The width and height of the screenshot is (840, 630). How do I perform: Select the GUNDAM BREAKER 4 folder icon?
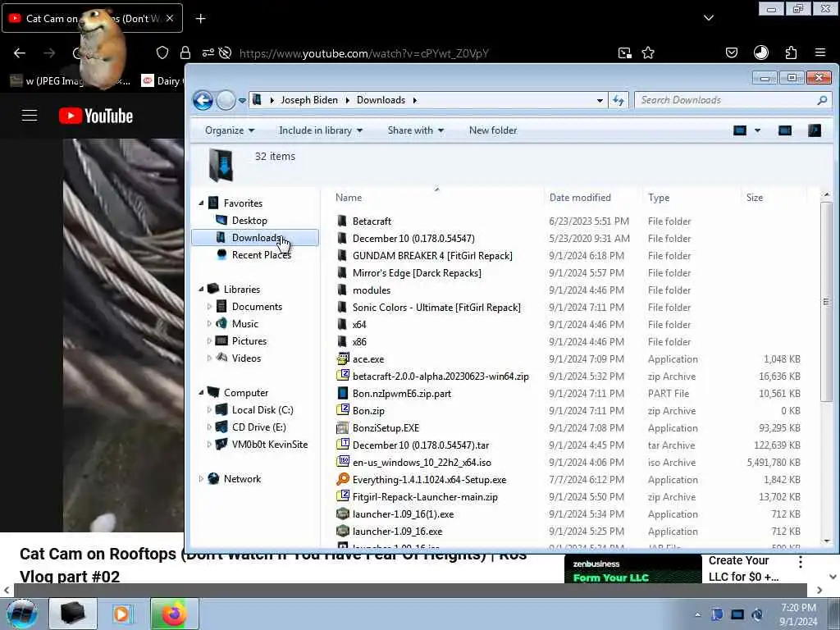[x=342, y=256]
